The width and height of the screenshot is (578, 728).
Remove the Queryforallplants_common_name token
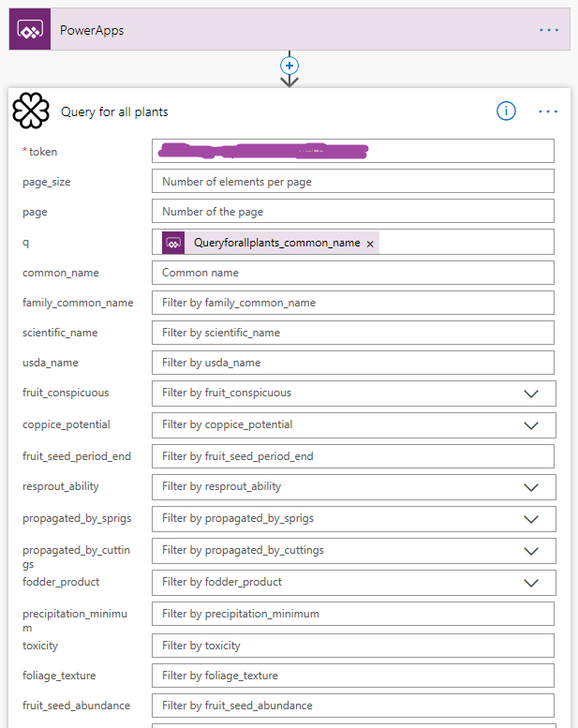(370, 243)
